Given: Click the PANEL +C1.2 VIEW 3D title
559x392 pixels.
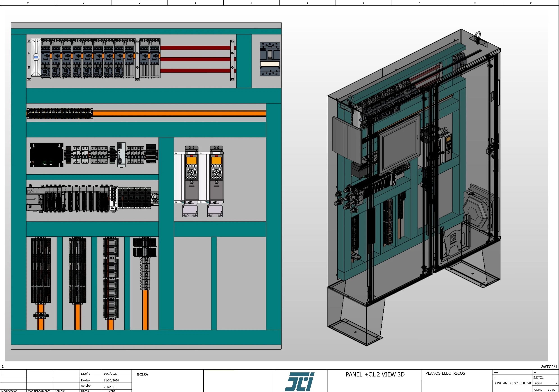Looking at the screenshot, I should [x=375, y=374].
